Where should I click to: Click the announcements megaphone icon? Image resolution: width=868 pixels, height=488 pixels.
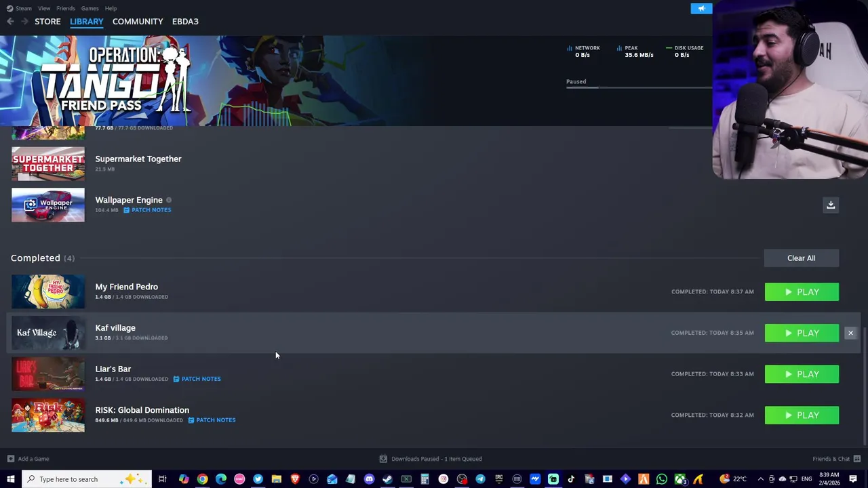pyautogui.click(x=701, y=8)
